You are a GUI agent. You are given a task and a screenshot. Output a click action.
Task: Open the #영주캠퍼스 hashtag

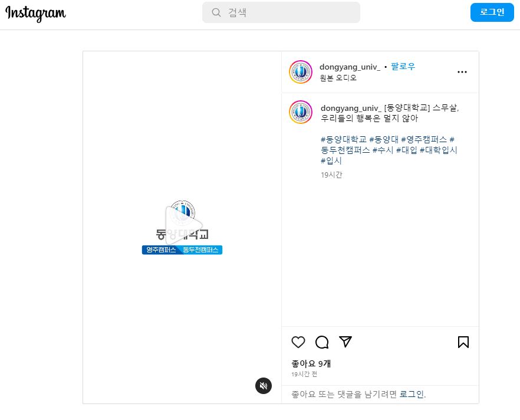424,139
